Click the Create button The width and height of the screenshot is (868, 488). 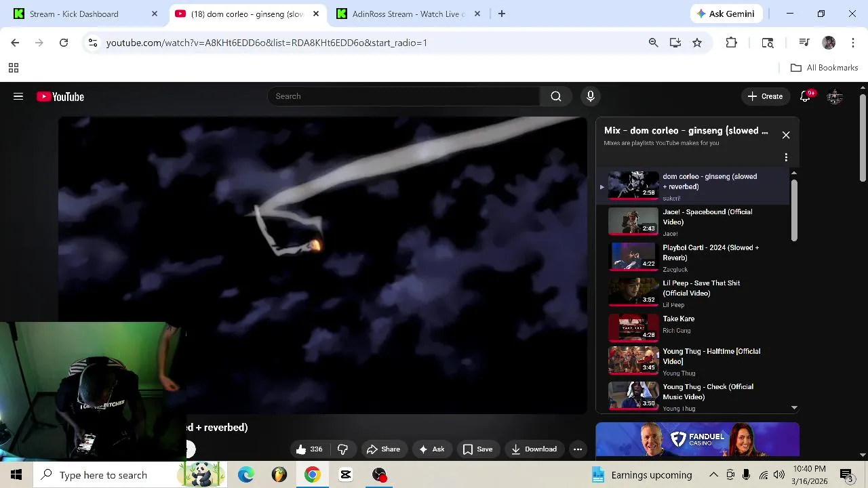(766, 96)
